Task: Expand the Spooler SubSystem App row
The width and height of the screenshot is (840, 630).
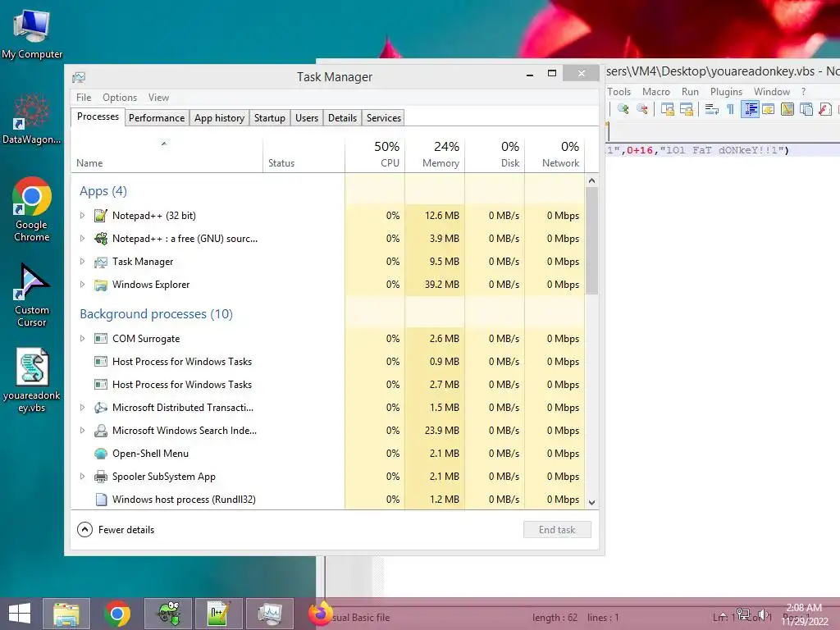Action: pyautogui.click(x=82, y=477)
